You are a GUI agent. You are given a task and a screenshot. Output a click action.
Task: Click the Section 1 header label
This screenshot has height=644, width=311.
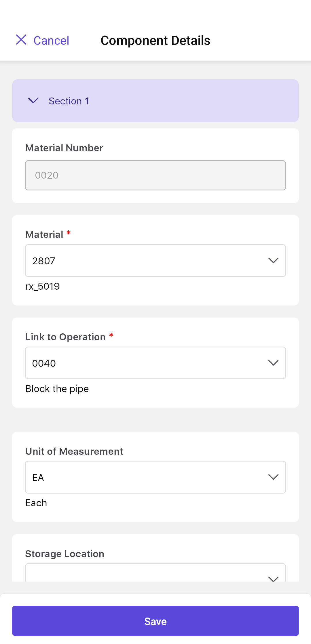click(69, 101)
